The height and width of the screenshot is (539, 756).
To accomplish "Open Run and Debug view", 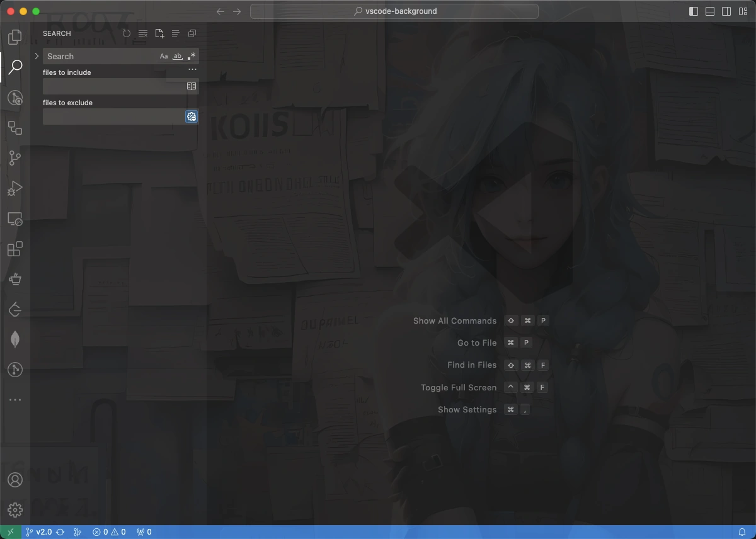I will [x=15, y=188].
